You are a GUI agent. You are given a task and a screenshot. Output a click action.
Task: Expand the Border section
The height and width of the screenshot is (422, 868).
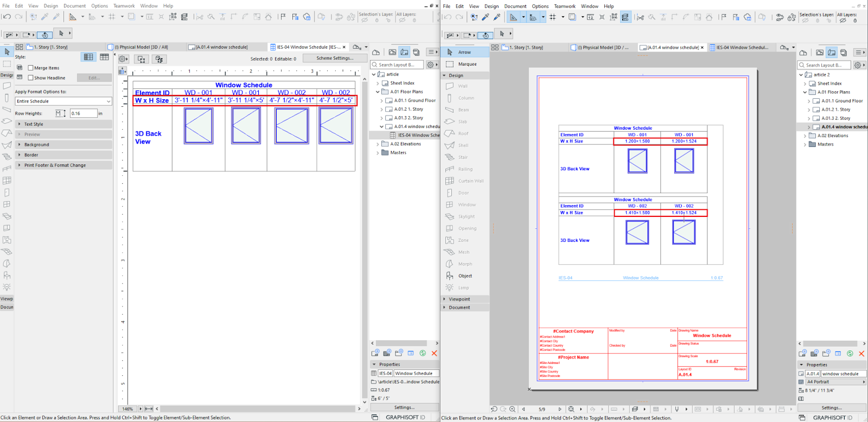64,155
